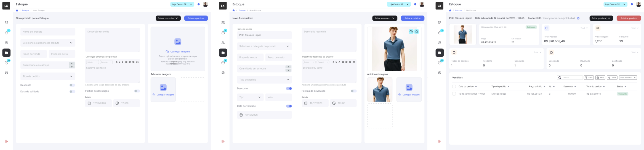Click polo shirt thumbnail under Adicionar imagens
Image resolution: width=644 pixels, height=150 pixels.
coord(380,90)
